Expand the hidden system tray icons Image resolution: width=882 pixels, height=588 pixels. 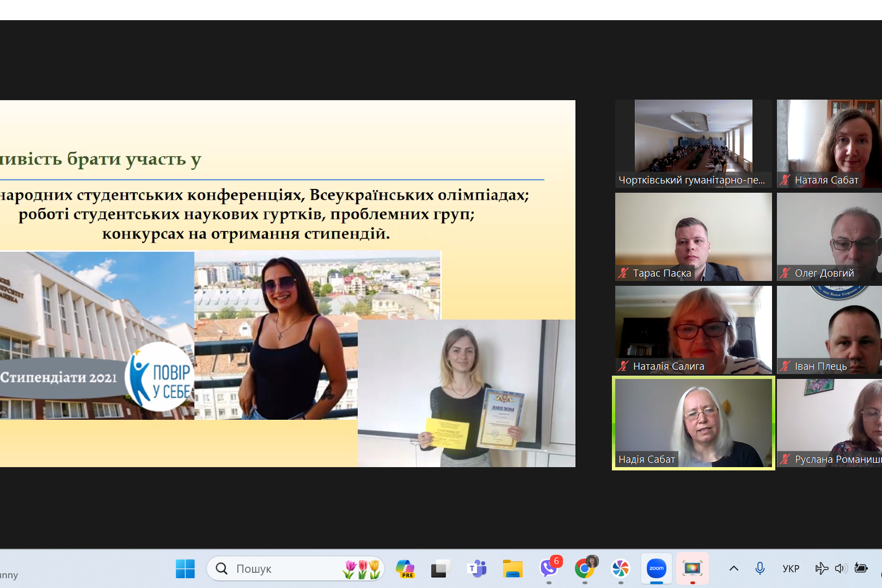coord(734,569)
